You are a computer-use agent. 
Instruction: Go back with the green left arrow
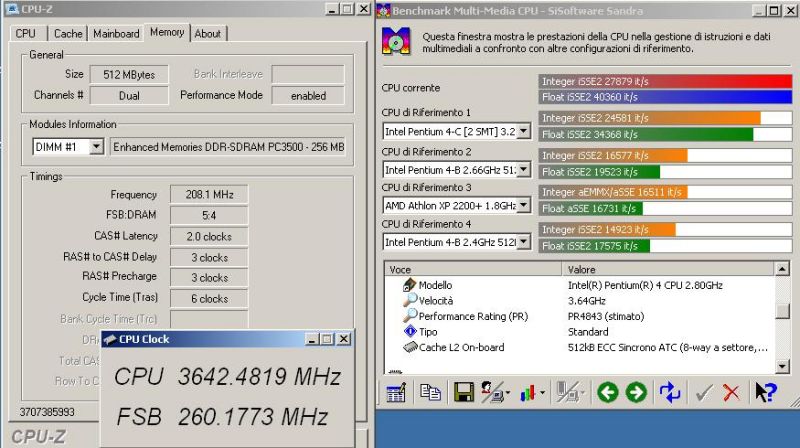(x=608, y=392)
